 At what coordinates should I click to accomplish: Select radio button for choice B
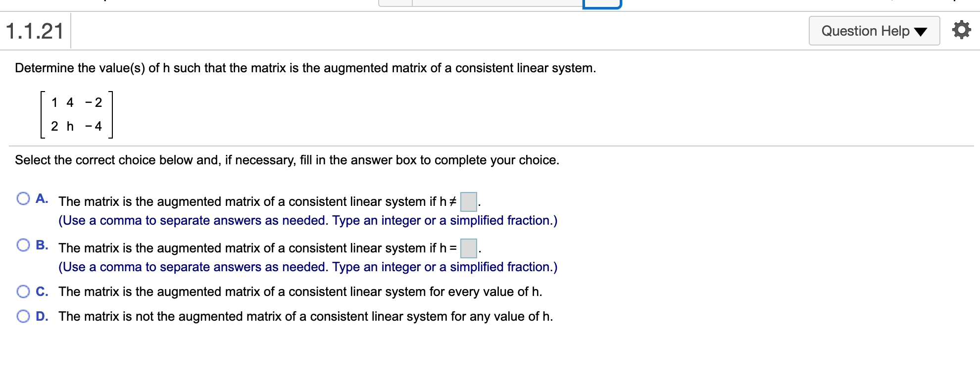point(23,244)
